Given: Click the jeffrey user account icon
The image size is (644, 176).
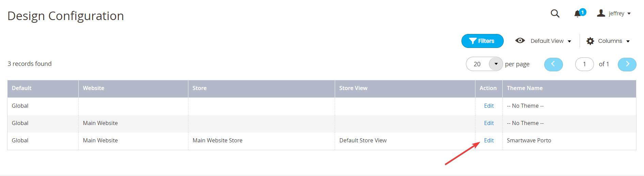Looking at the screenshot, I should (601, 13).
